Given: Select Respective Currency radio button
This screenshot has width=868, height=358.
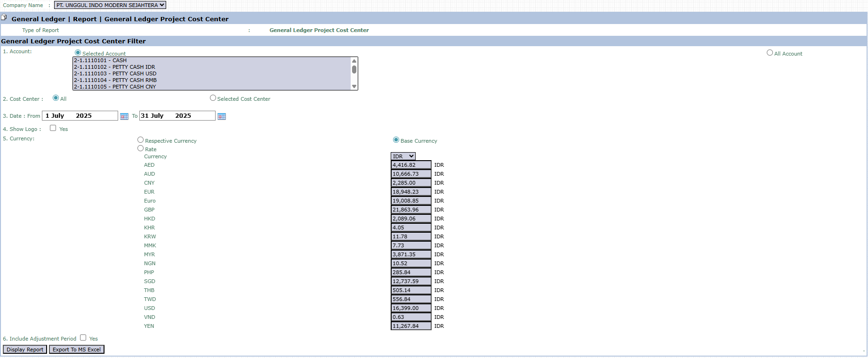Looking at the screenshot, I should 140,140.
